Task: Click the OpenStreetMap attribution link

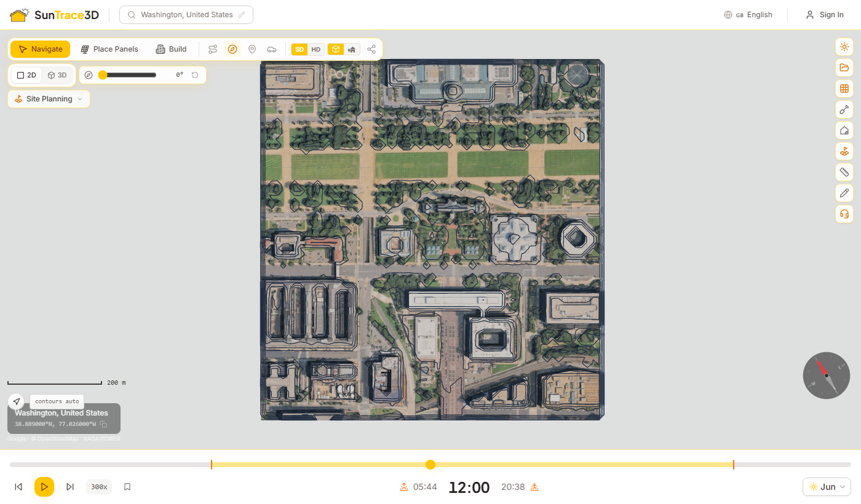Action: [57, 439]
